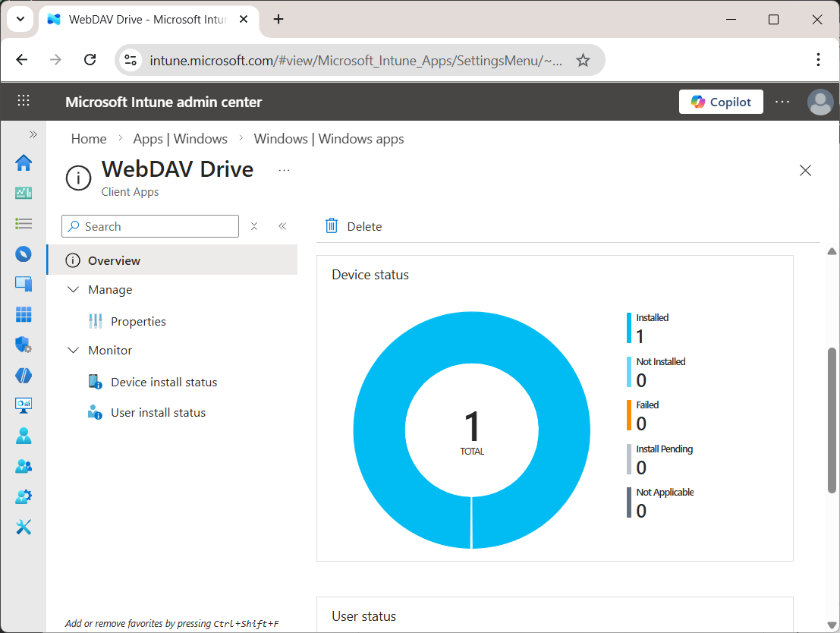This screenshot has height=633, width=840.
Task: Select the Tenant administration gear icon
Action: [24, 496]
